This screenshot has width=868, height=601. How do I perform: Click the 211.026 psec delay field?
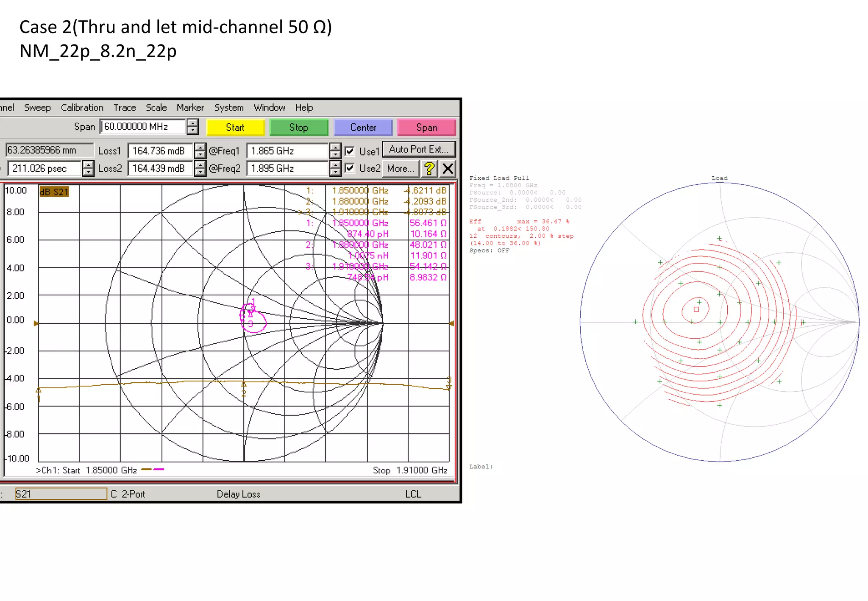point(44,169)
